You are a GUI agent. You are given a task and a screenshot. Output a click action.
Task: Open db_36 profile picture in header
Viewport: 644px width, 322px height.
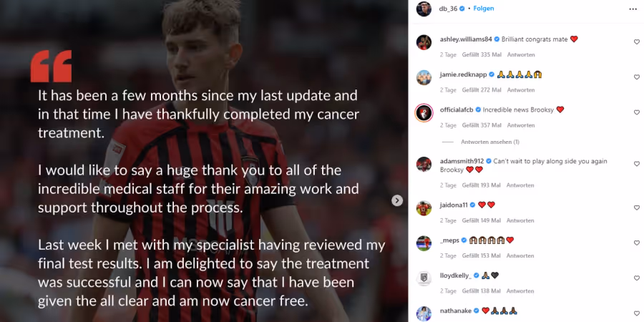(x=424, y=9)
